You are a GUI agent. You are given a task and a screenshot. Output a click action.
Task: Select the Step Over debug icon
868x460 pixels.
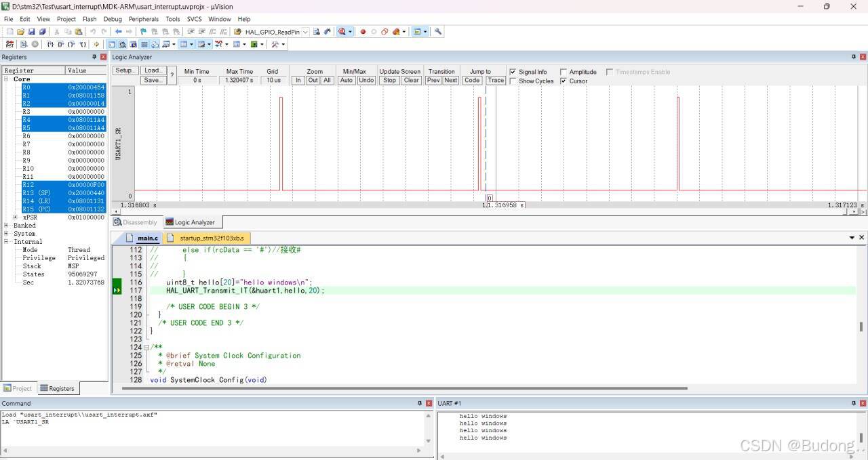60,44
